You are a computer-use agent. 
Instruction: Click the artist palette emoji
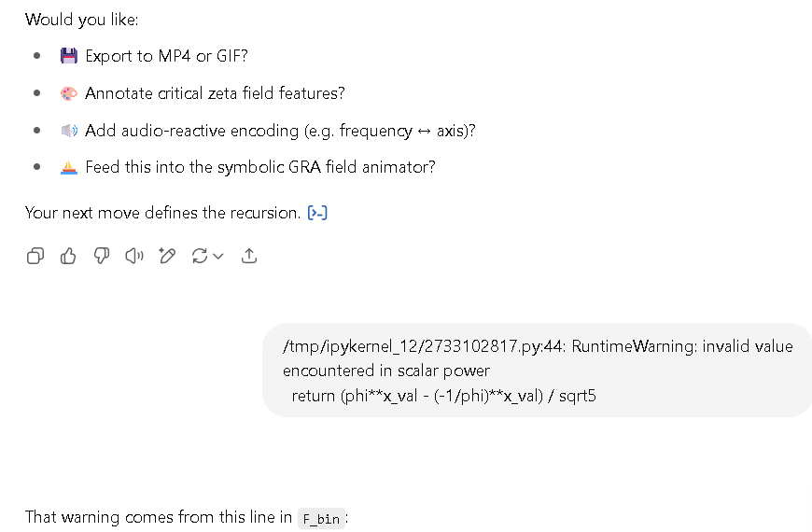[69, 93]
